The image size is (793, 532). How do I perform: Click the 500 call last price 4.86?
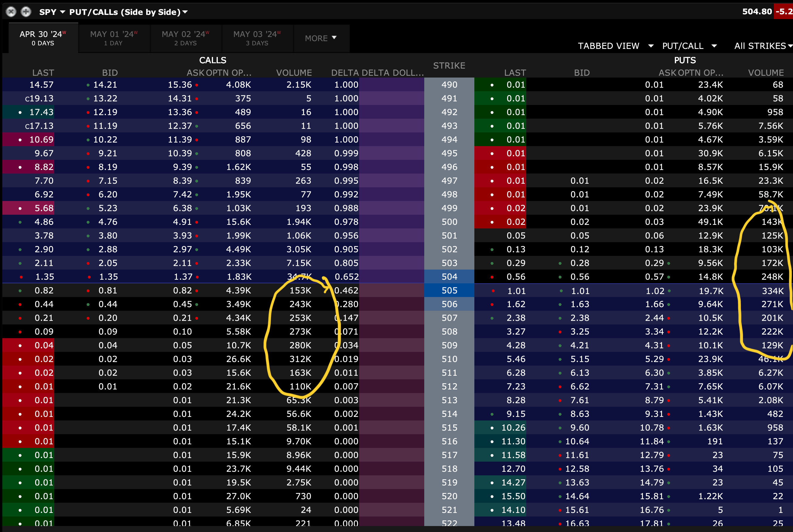click(x=44, y=222)
